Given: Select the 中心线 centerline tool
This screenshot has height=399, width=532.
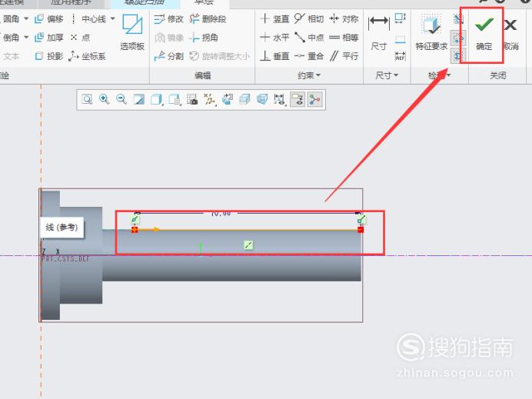Looking at the screenshot, I should pyautogui.click(x=89, y=19).
